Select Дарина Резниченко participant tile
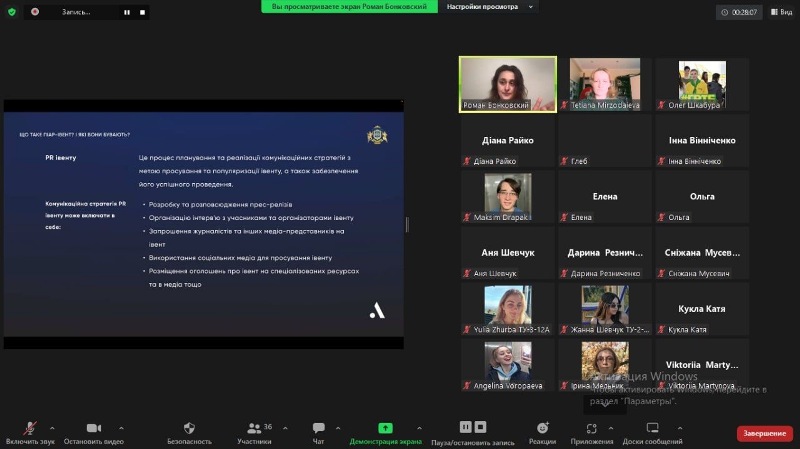This screenshot has height=449, width=800. pos(605,253)
